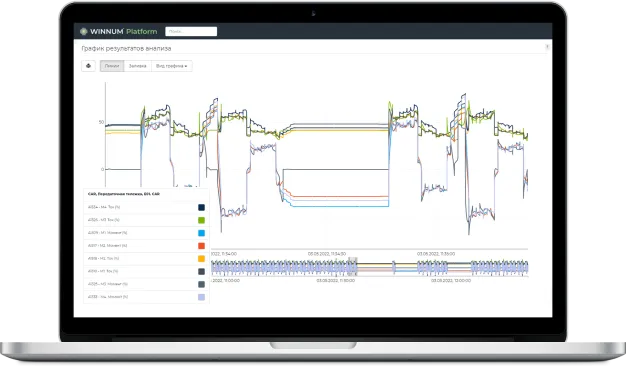Click the 50 label on y-axis
This screenshot has height=366, width=626.
pos(101,122)
